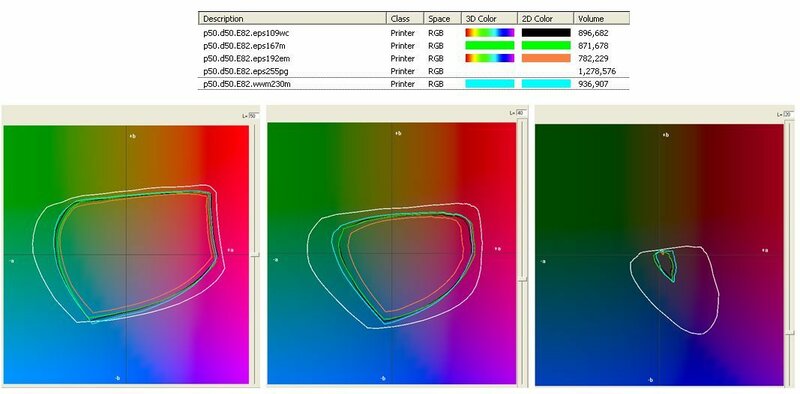Open cyan 2D Color swatch for wwm230m

pos(546,84)
